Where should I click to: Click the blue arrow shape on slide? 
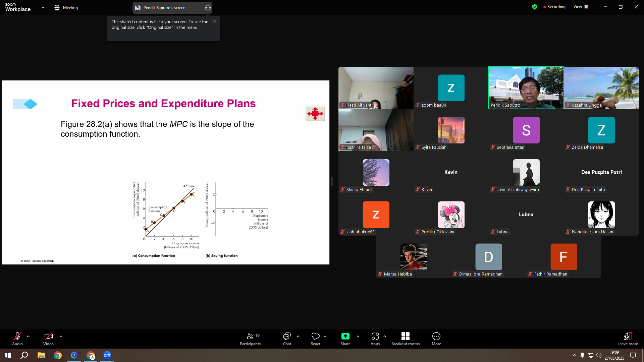point(25,104)
